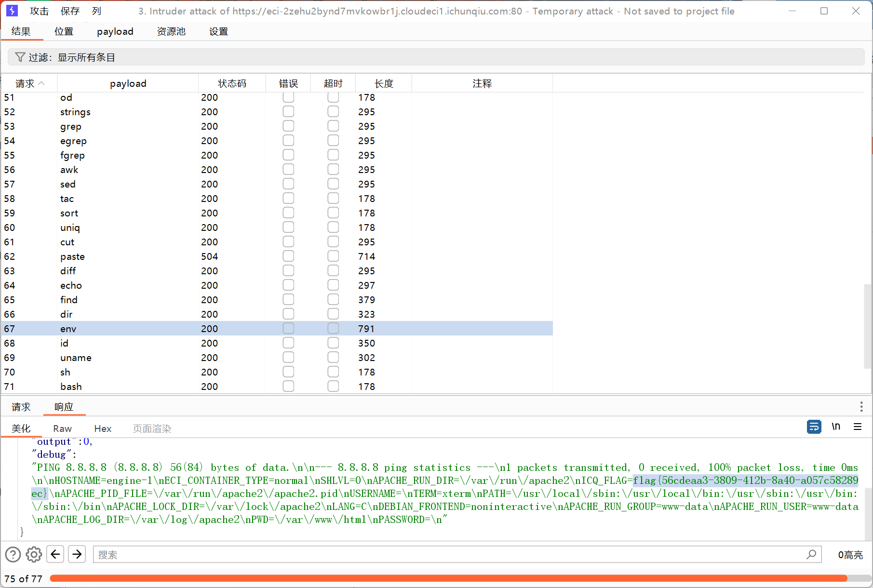Toggle 错误 checkbox for env row
Image resolution: width=873 pixels, height=588 pixels.
[288, 329]
